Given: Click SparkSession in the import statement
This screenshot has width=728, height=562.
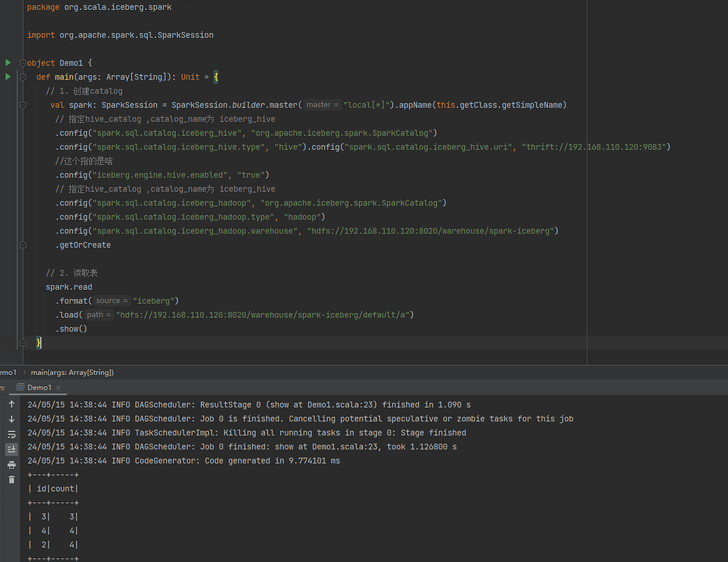Looking at the screenshot, I should point(185,34).
